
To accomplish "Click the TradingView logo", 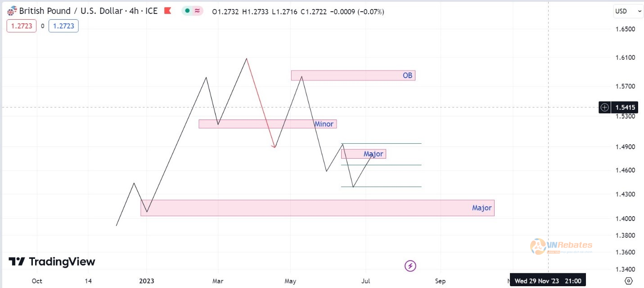I will pyautogui.click(x=52, y=261).
